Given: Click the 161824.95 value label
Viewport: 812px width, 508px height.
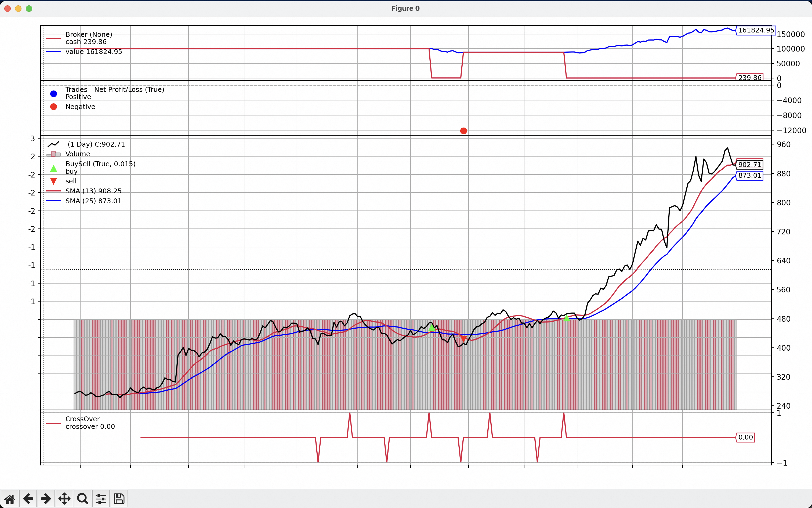Looking at the screenshot, I should click(x=756, y=30).
